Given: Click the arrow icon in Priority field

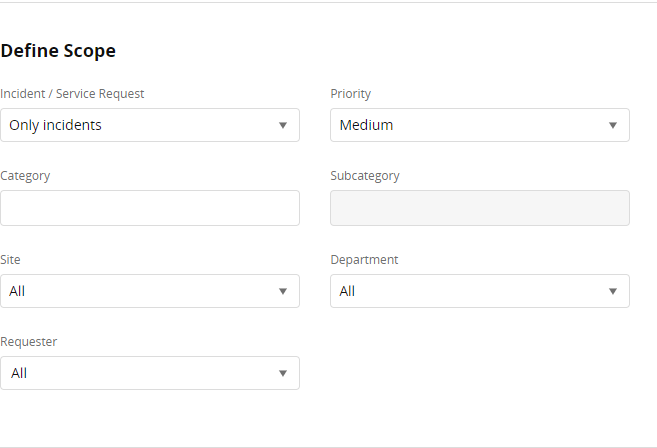Looking at the screenshot, I should (613, 126).
